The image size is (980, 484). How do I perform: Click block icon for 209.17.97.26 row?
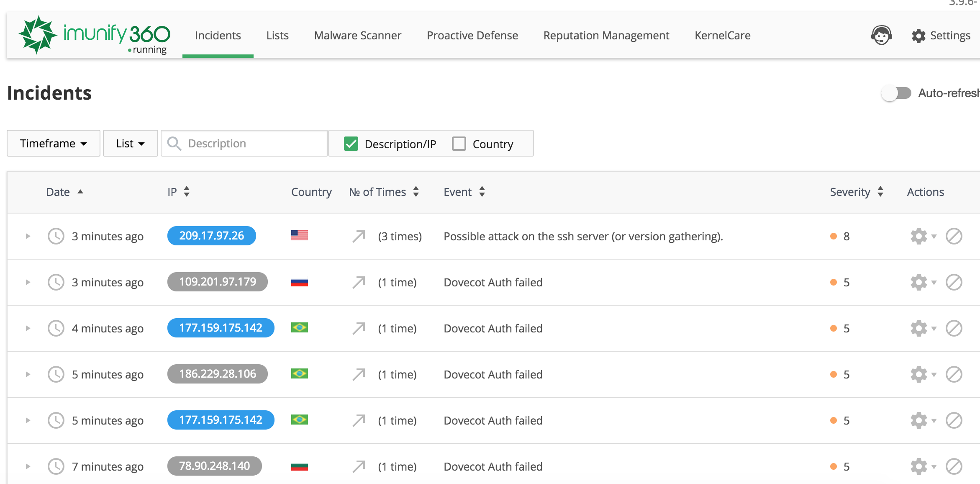(x=954, y=237)
